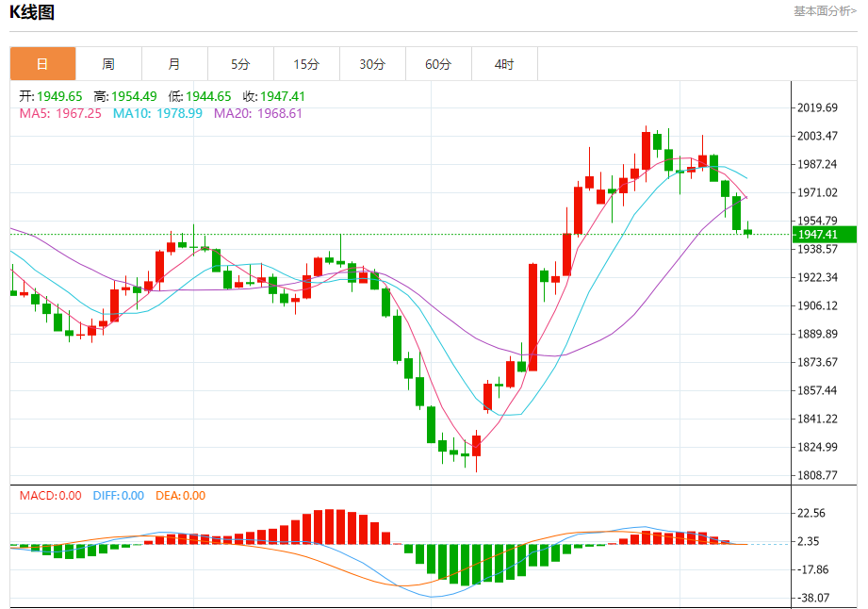The height and width of the screenshot is (609, 868).
Task: Click the -38.07 MACD axis label
Action: tap(812, 598)
